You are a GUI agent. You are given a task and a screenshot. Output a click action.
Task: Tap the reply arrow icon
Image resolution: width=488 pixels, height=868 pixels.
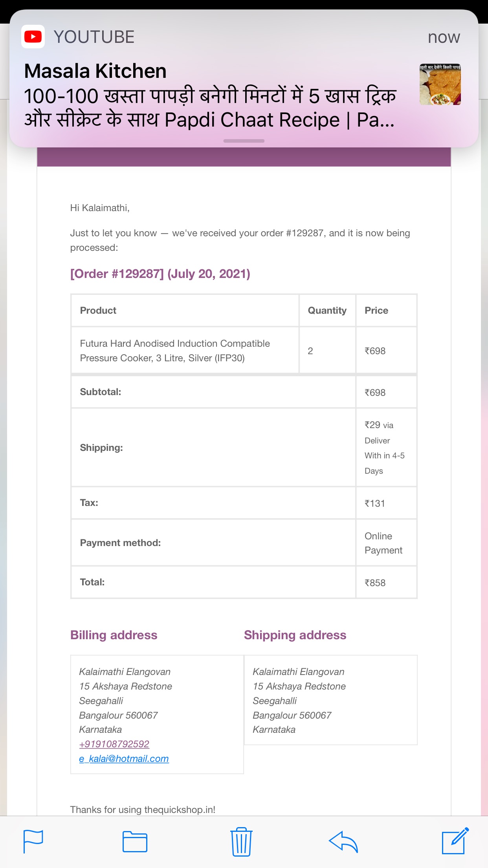pyautogui.click(x=343, y=842)
